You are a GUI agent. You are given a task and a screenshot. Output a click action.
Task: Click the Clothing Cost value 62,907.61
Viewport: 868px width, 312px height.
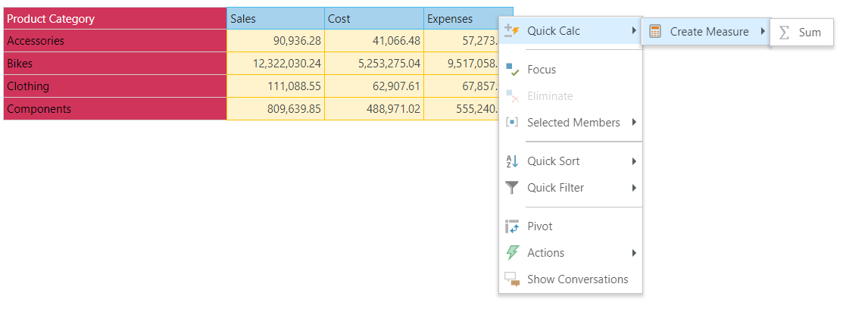[374, 86]
